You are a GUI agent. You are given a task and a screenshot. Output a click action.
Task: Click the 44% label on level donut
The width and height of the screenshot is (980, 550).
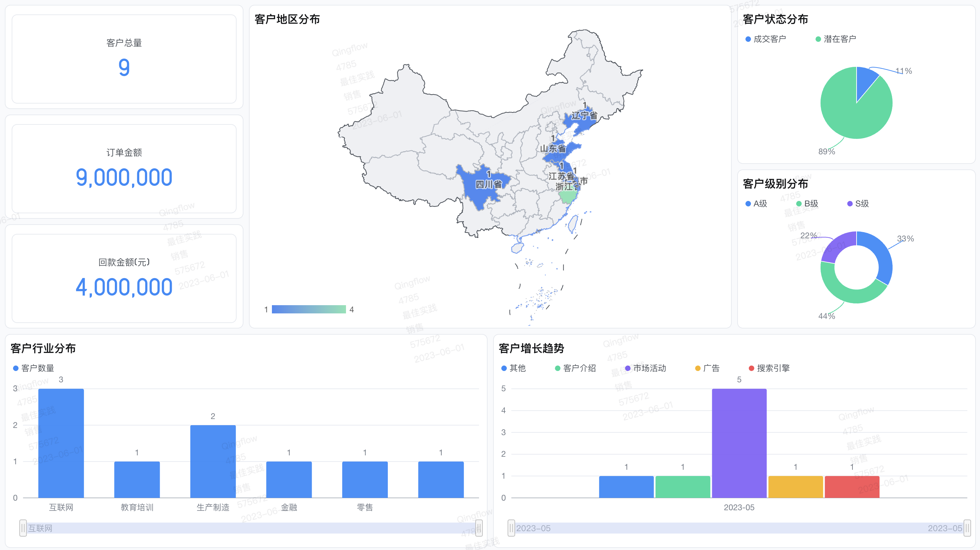click(827, 316)
